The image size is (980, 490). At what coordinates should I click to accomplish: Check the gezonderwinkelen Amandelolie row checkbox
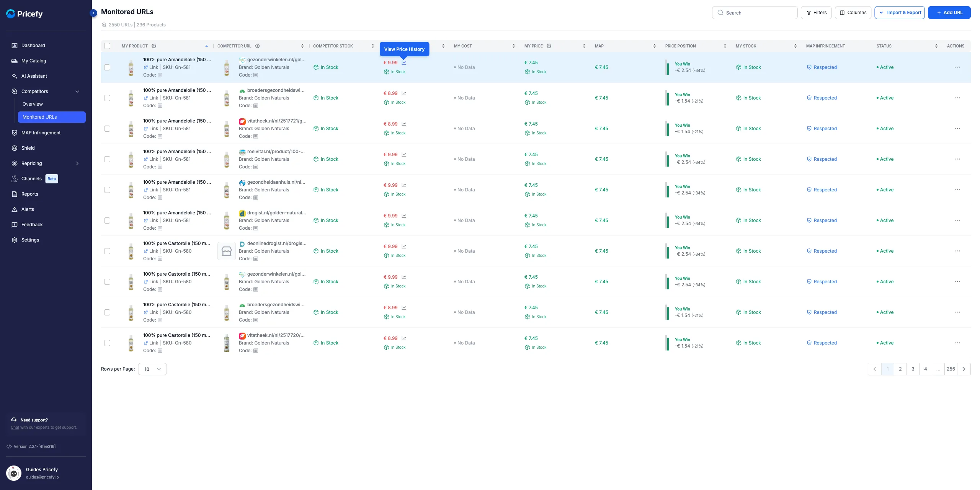click(x=107, y=67)
